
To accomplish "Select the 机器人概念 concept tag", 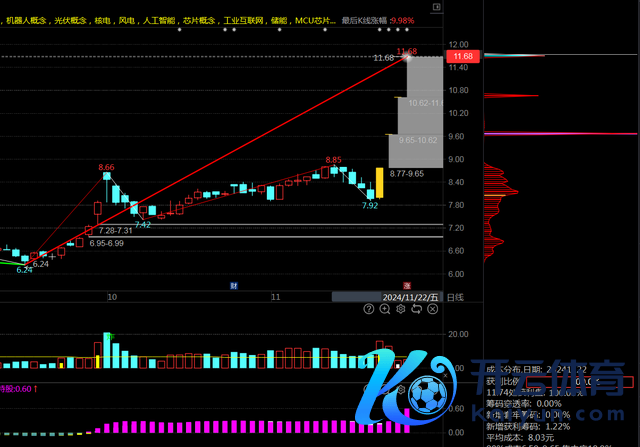I will [27, 19].
